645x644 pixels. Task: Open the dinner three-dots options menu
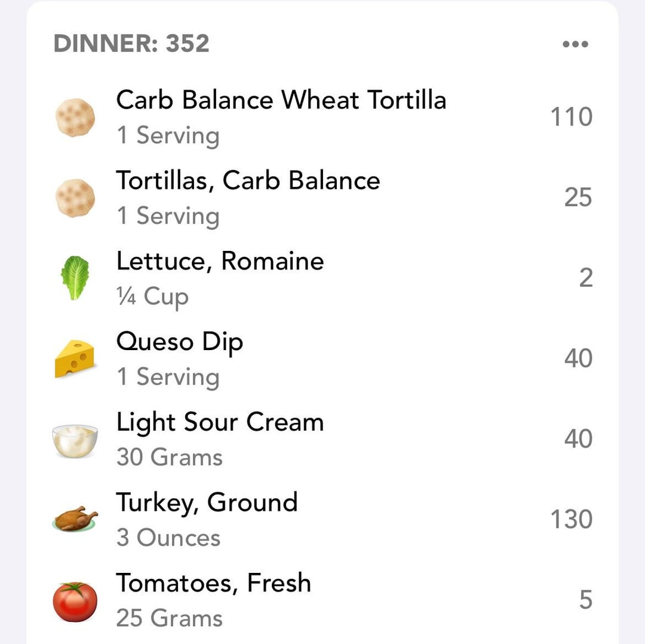tap(575, 44)
